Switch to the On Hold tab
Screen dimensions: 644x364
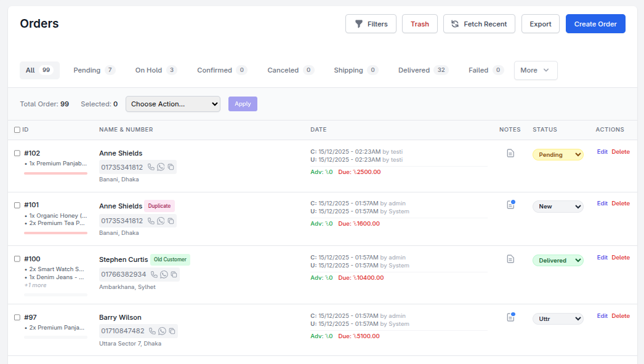[156, 70]
